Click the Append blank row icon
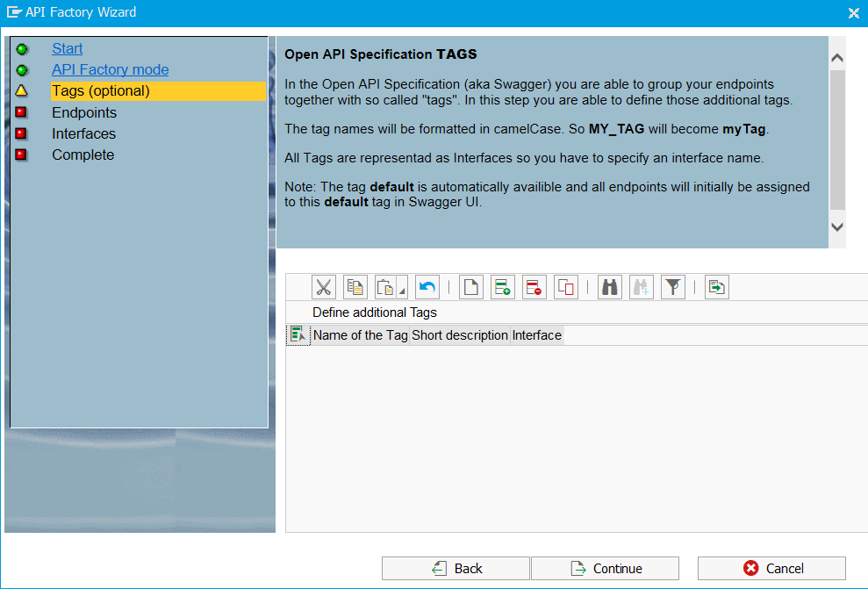Image resolution: width=868 pixels, height=589 pixels. pyautogui.click(x=471, y=287)
